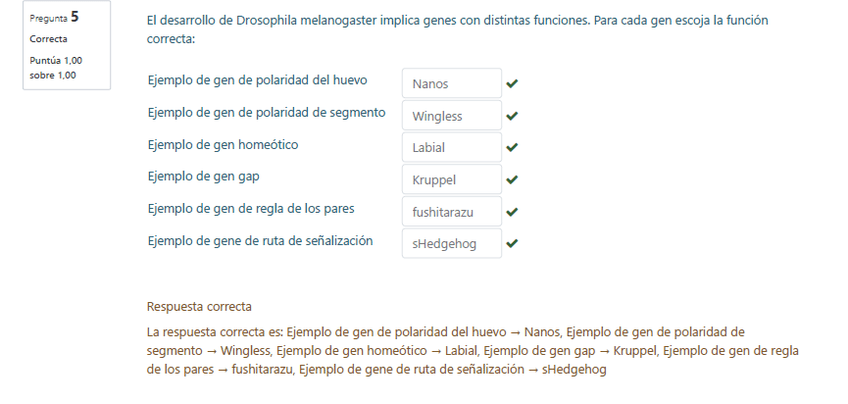Open the Wingless answer dropdown
The width and height of the screenshot is (848, 404).
click(x=451, y=116)
